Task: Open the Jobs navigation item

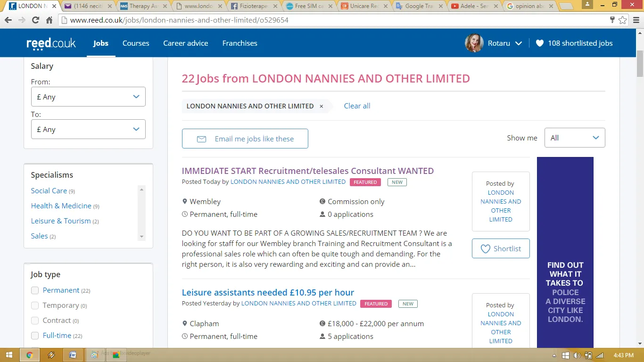Action: pyautogui.click(x=101, y=43)
